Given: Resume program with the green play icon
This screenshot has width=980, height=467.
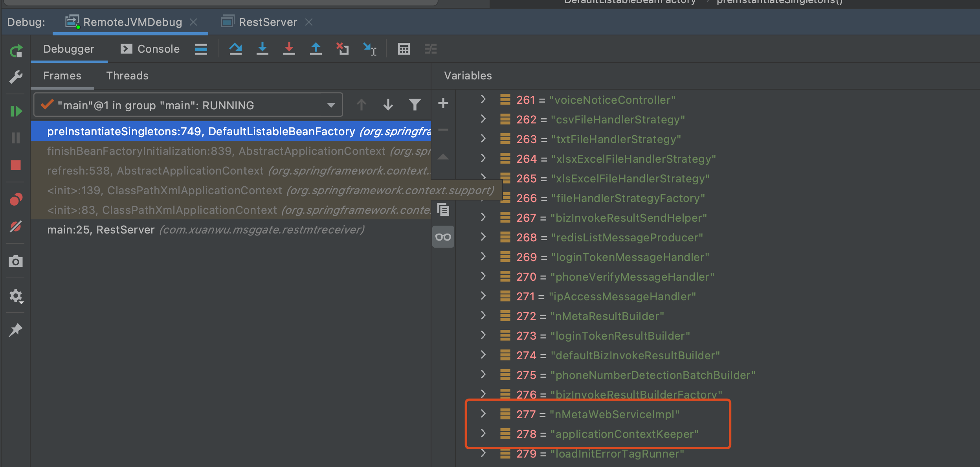Looking at the screenshot, I should point(16,111).
